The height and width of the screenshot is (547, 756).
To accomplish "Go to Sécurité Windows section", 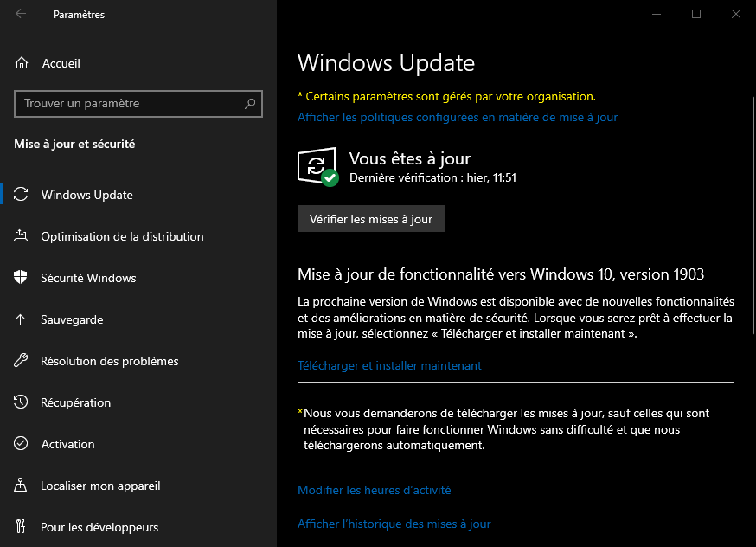I will coord(88,278).
